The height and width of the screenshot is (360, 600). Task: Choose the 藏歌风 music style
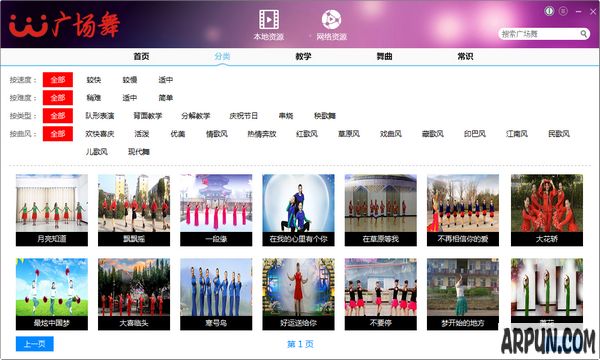(x=433, y=134)
